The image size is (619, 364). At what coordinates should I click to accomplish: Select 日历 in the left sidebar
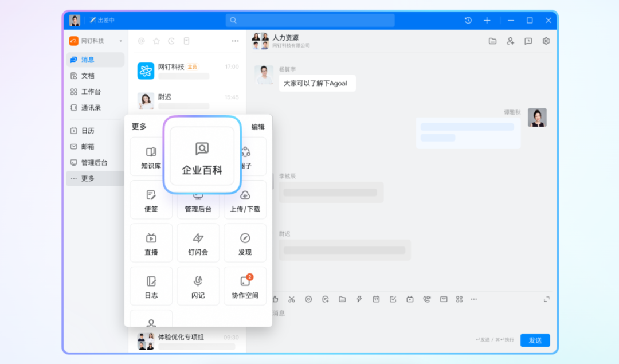coord(95,131)
